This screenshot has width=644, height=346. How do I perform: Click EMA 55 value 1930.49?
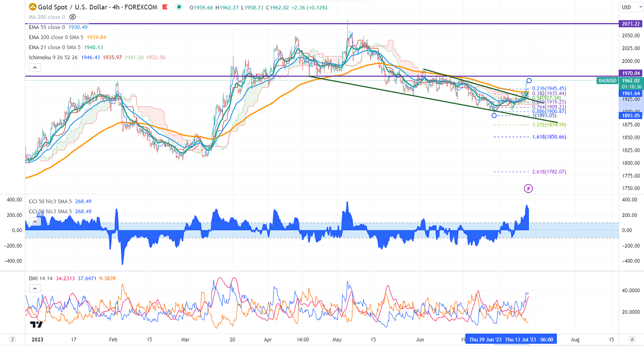78,27
